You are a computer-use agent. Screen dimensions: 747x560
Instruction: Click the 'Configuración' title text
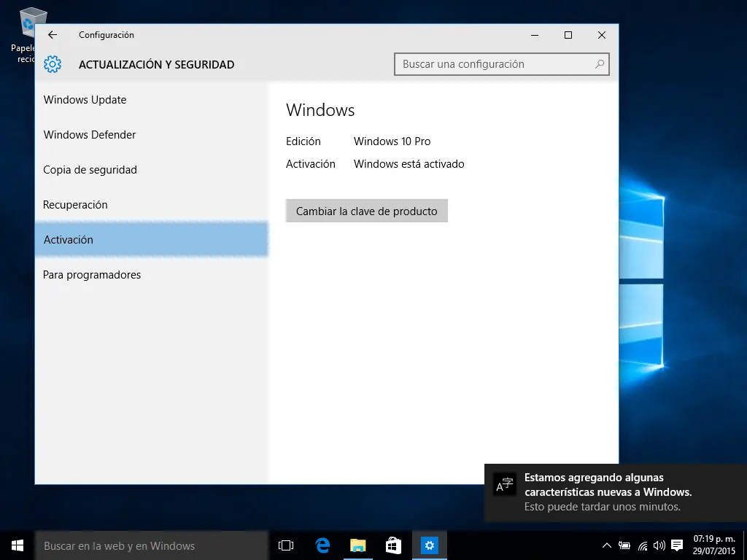(107, 35)
